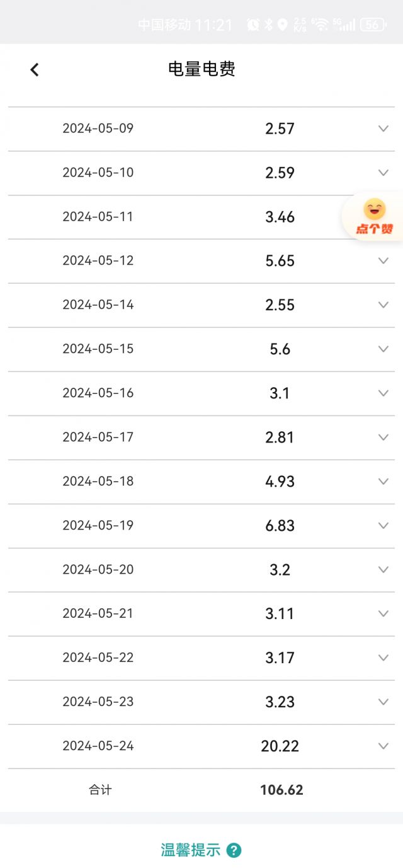The height and width of the screenshot is (868, 403).
Task: Tap the 合计 total row label
Action: tap(100, 790)
